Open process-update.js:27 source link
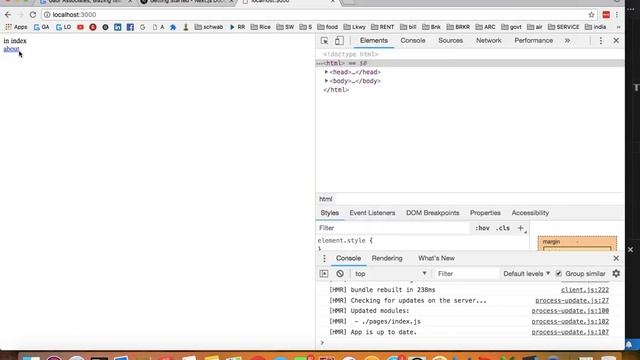The height and width of the screenshot is (360, 640). [572, 300]
